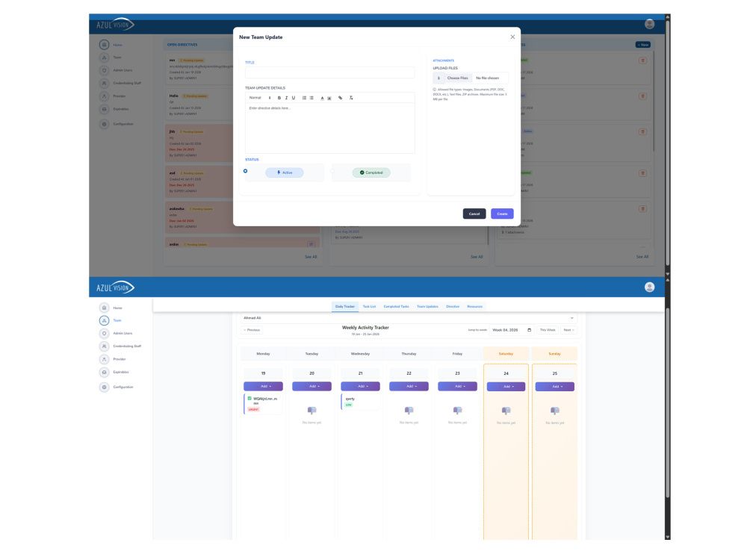
Task: Click the Configuration gear icon in the tracker page sidebar
Action: (x=105, y=387)
